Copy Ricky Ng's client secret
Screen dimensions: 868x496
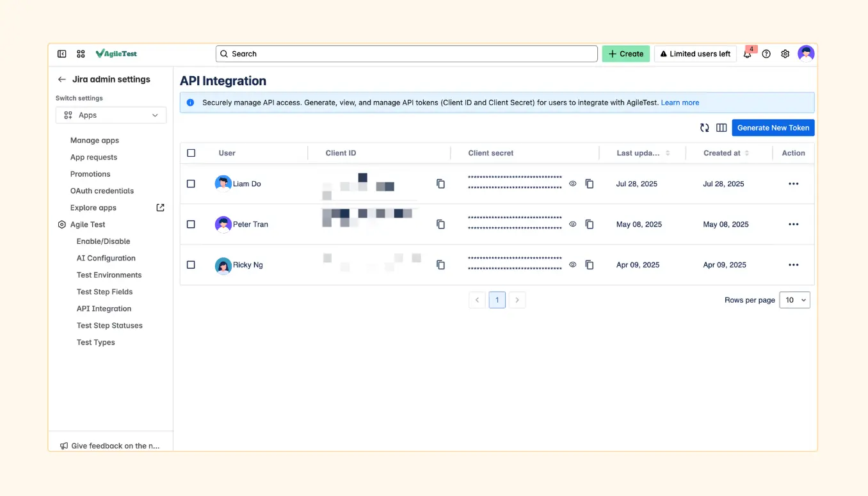point(590,264)
